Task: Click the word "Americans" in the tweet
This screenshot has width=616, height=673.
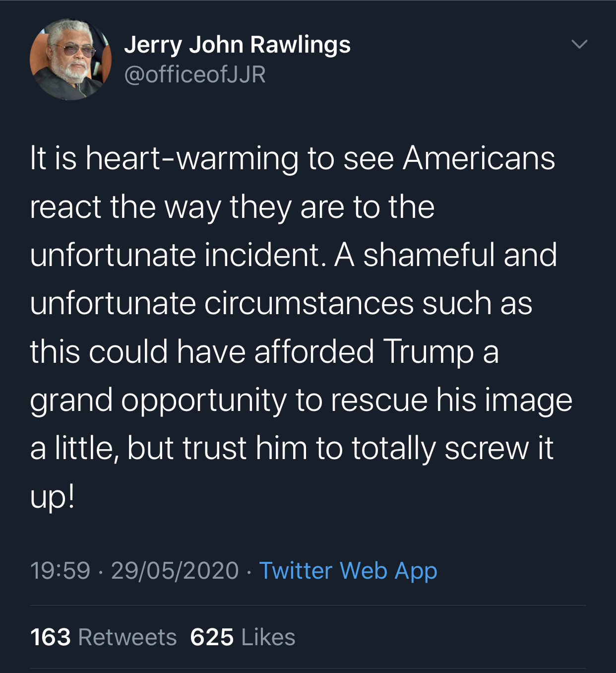Action: click(x=479, y=159)
